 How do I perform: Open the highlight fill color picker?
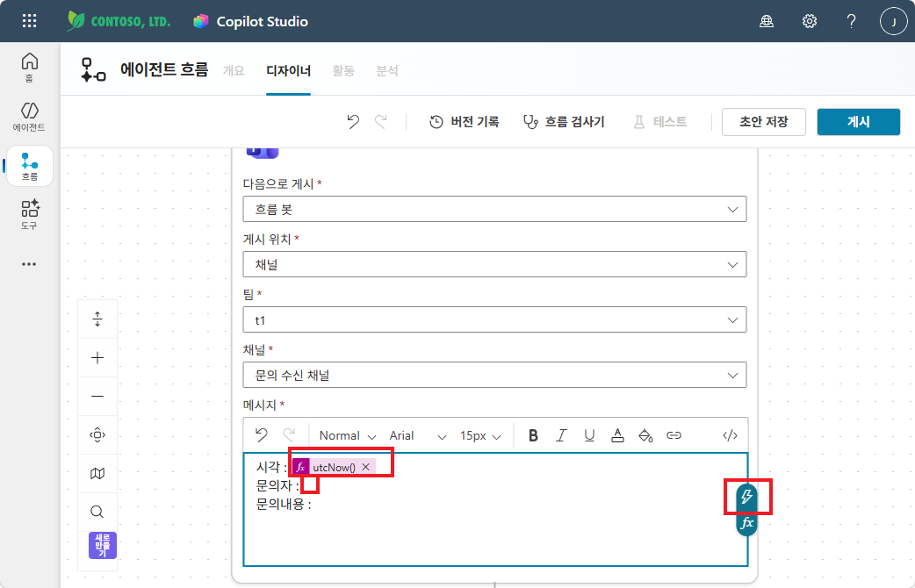pyautogui.click(x=645, y=435)
